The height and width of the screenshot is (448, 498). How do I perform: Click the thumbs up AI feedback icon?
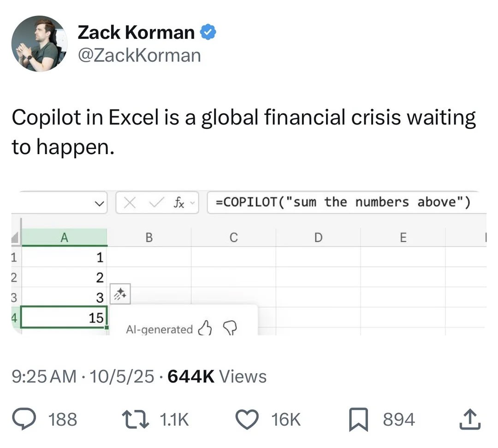click(x=204, y=328)
